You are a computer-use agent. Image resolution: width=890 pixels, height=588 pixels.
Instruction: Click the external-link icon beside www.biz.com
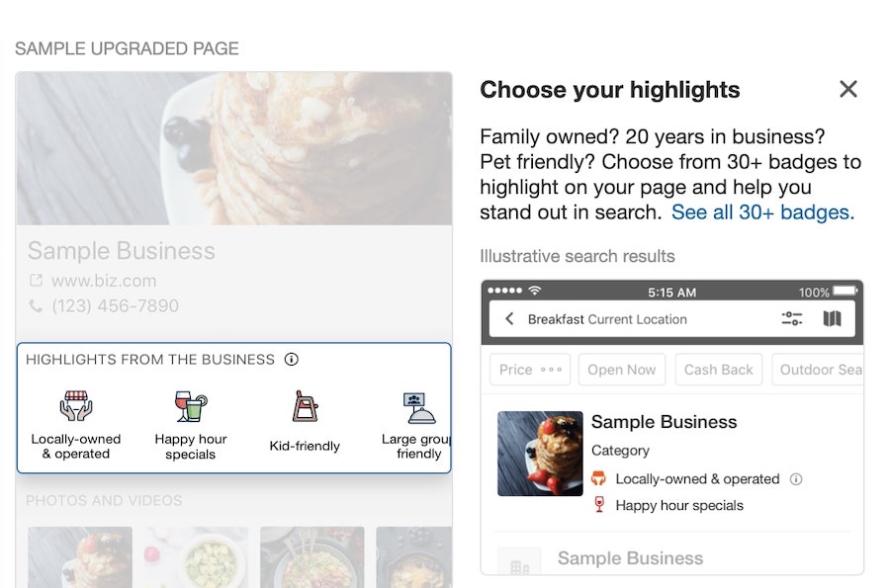coord(36,281)
